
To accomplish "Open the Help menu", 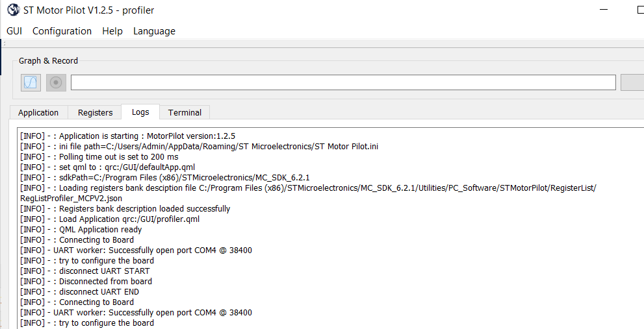I will [x=112, y=31].
